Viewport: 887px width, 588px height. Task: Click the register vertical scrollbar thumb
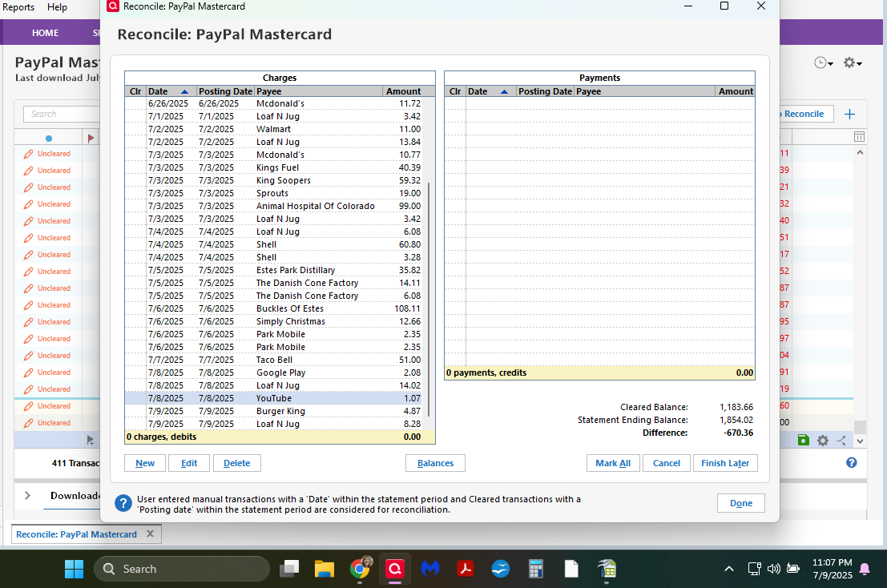click(x=860, y=427)
